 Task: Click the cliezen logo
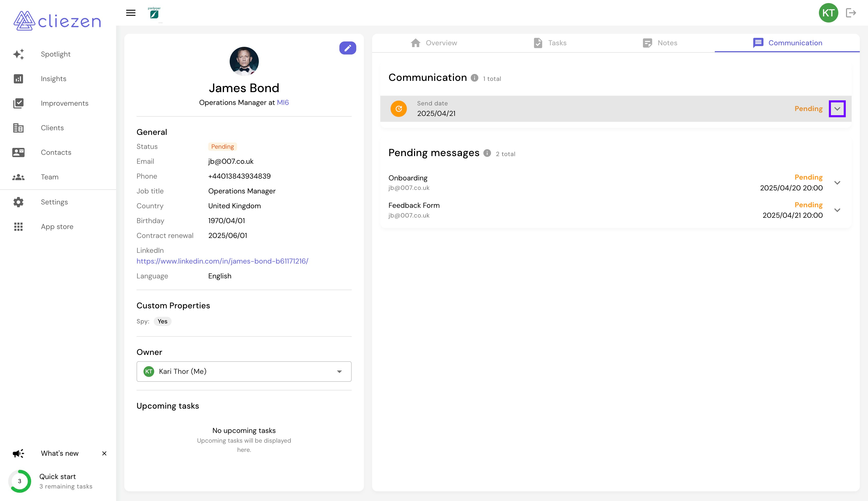(57, 21)
